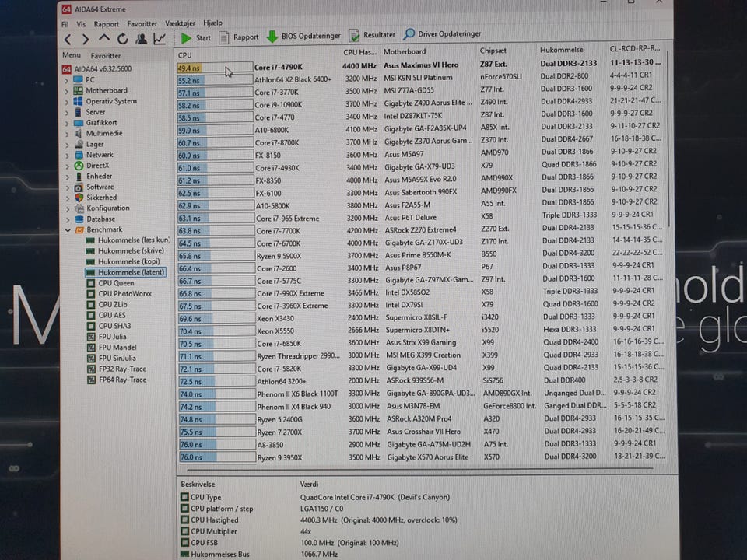Viewport: 747px width, 560px height.
Task: Select CPU Queen benchmark in tree
Action: coord(116,284)
